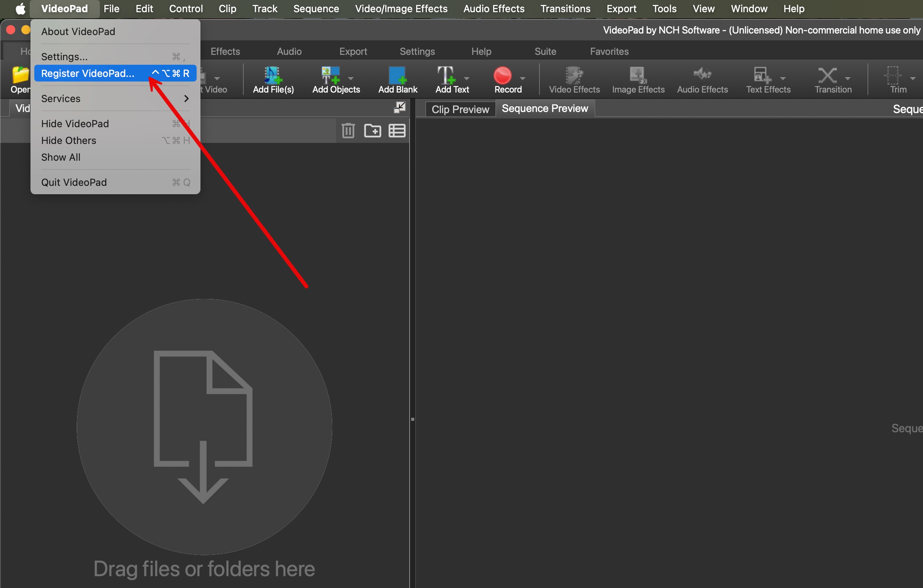Screen dimensions: 923x588
Task: Click the new folder icon in bin
Action: 372,131
